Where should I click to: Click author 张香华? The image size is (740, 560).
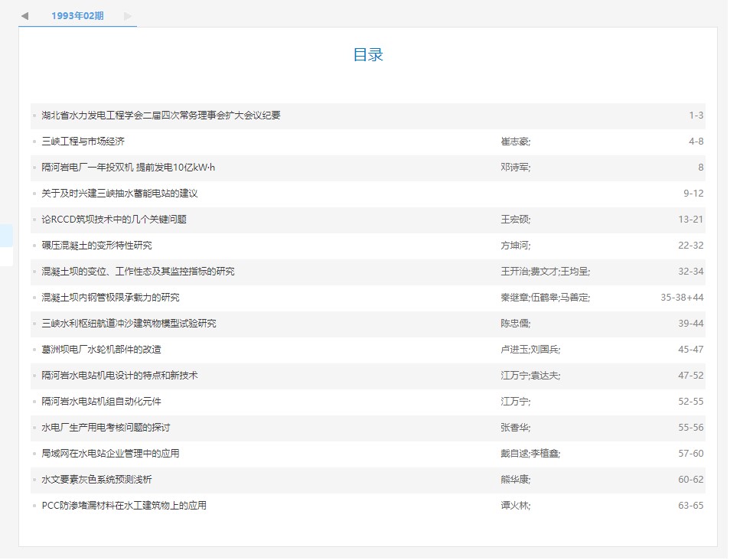(x=516, y=428)
